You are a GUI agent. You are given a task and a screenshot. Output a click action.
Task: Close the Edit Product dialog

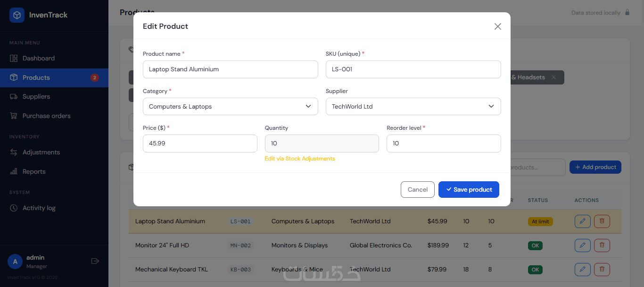coord(497,26)
